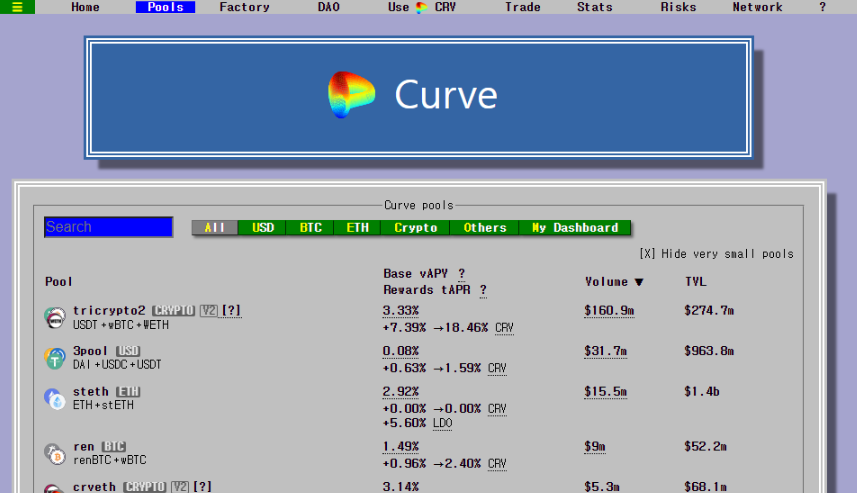Open the Network menu item
The image size is (857, 493).
758,7
